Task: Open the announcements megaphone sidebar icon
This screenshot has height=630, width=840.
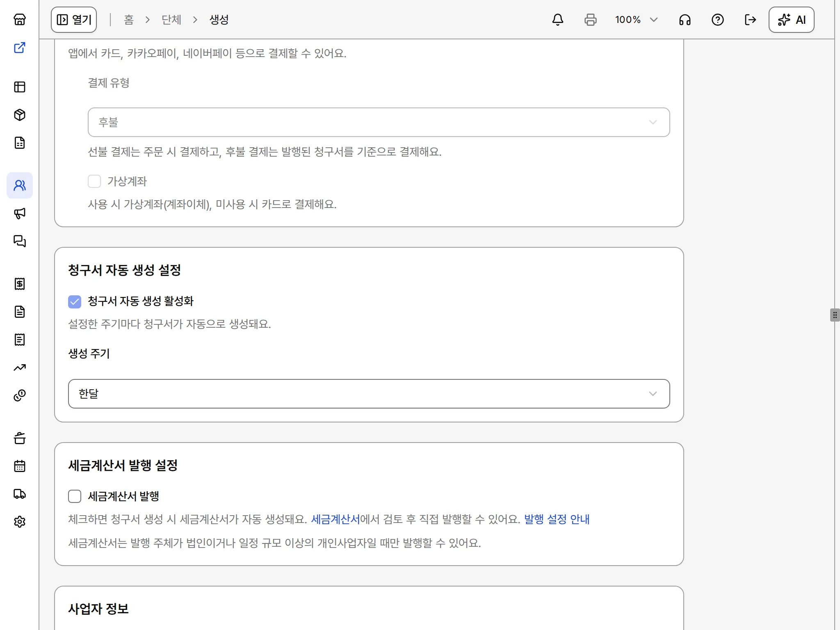Action: point(20,213)
